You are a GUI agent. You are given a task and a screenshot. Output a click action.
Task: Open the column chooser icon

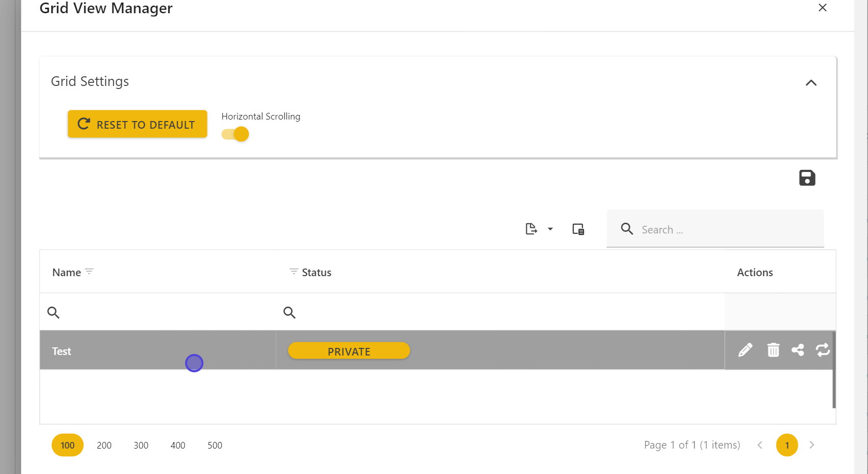[x=578, y=229]
